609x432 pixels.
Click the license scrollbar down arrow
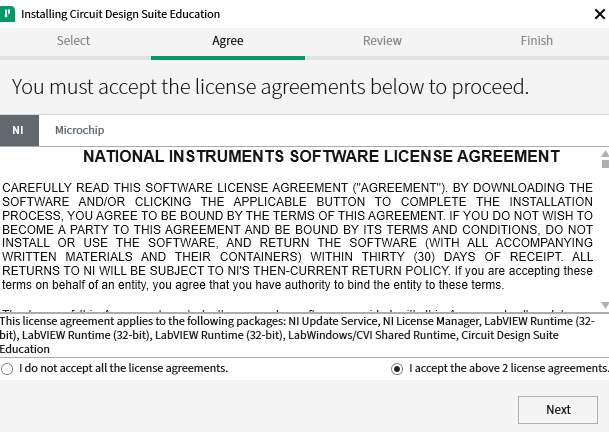[605, 305]
